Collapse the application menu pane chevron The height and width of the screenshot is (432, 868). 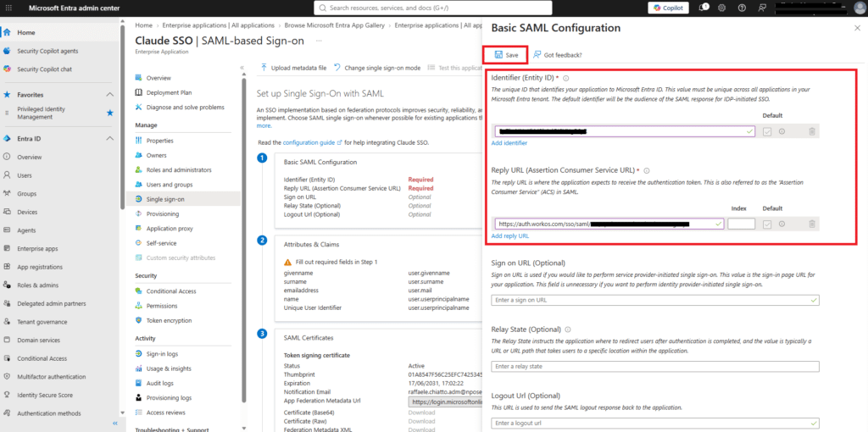pos(242,68)
